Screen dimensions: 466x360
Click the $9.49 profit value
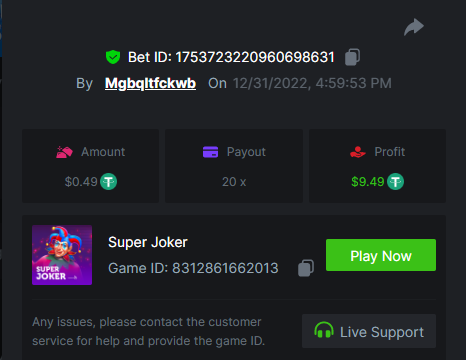[x=368, y=182]
